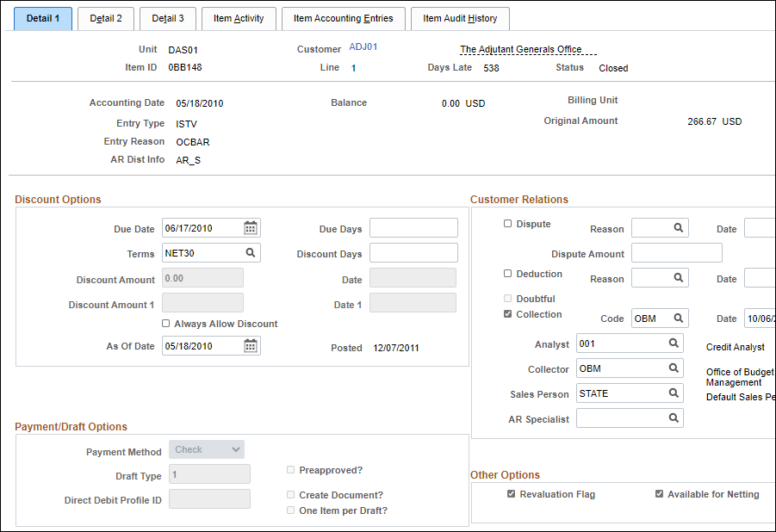776x532 pixels.
Task: Select AR Dist Info value AR_S
Action: (x=189, y=160)
